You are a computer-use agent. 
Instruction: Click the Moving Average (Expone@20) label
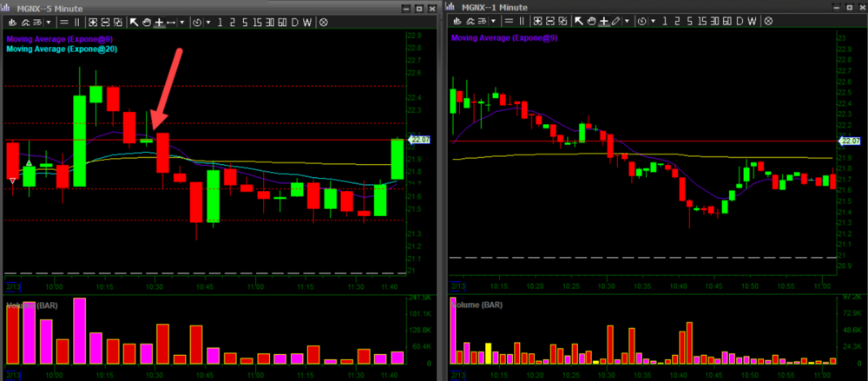(x=62, y=49)
